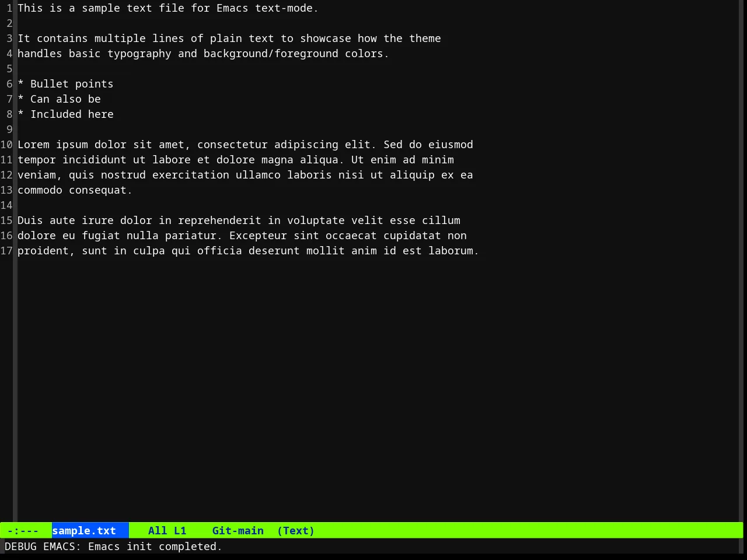Screen dimensions: 747x560
Task: Click the word 'laborum.' on line 17
Action: click(x=453, y=251)
